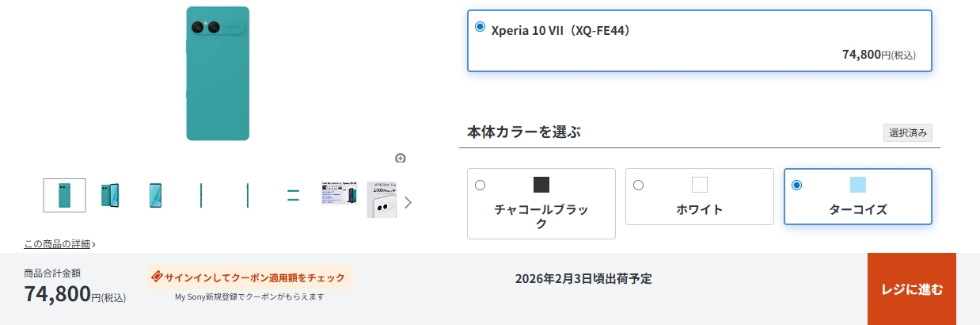Screen dimensions: 980x325
Task: View the second side profile thumbnail
Action: click(x=248, y=195)
